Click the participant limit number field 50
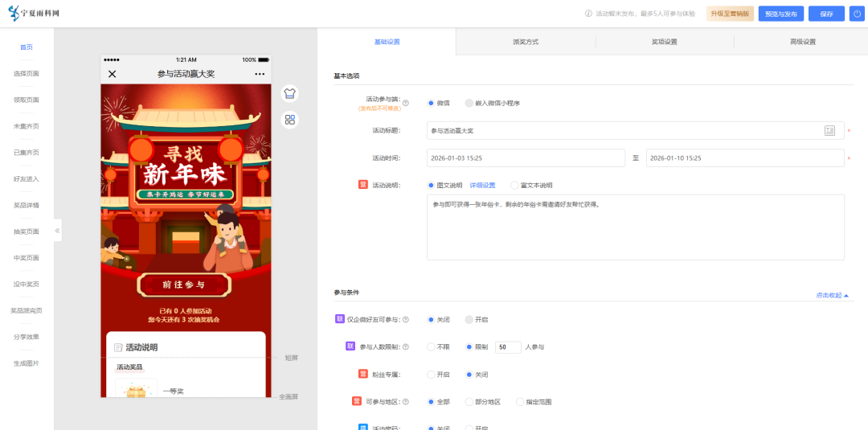 (508, 347)
